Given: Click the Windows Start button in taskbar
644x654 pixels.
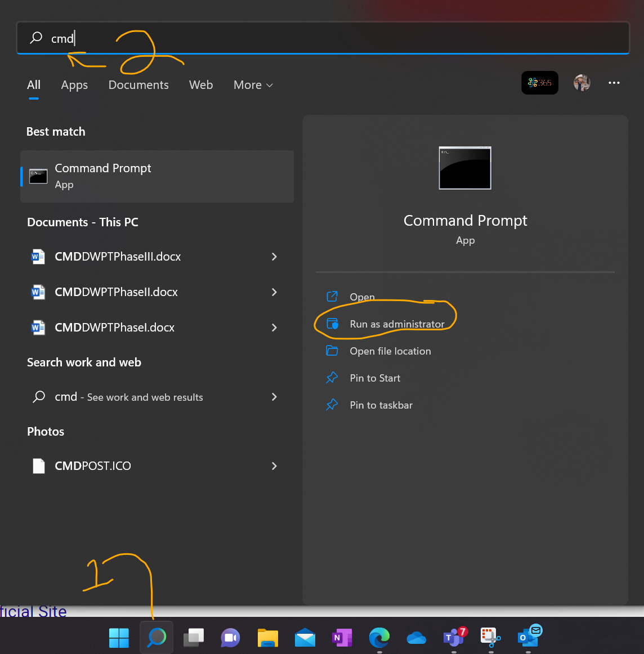Looking at the screenshot, I should click(x=119, y=637).
